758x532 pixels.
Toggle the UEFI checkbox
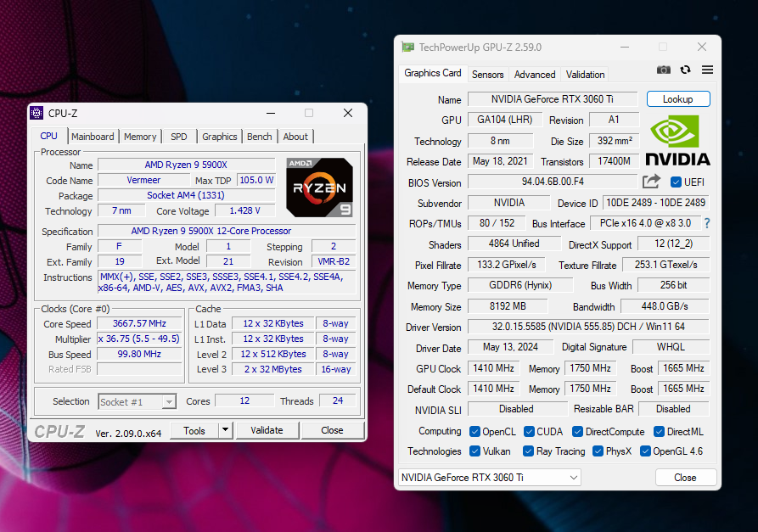[x=676, y=182]
